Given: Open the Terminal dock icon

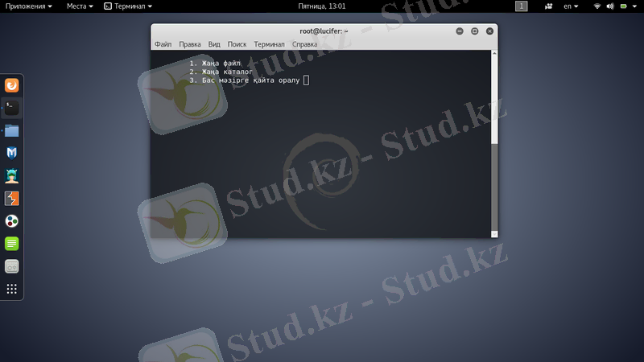Looking at the screenshot, I should point(11,108).
